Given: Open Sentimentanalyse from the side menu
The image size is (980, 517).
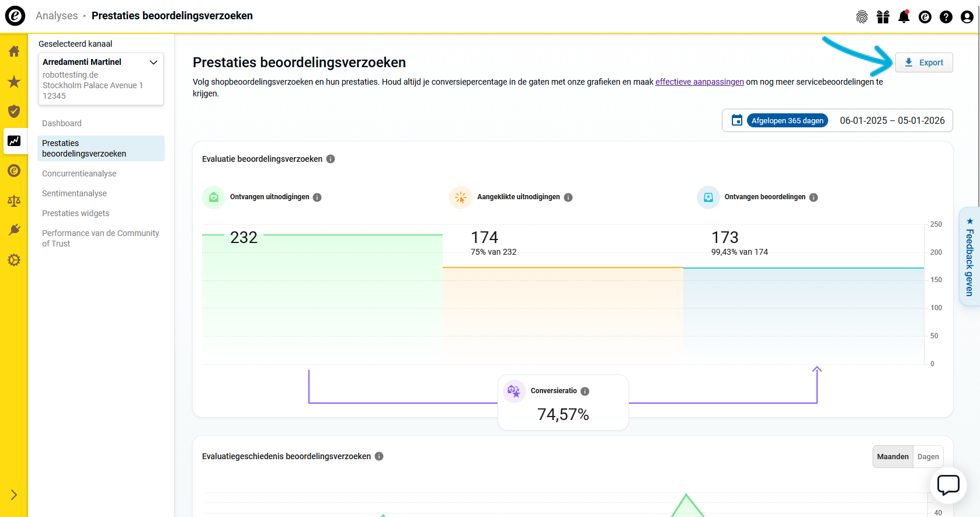Looking at the screenshot, I should pos(75,193).
